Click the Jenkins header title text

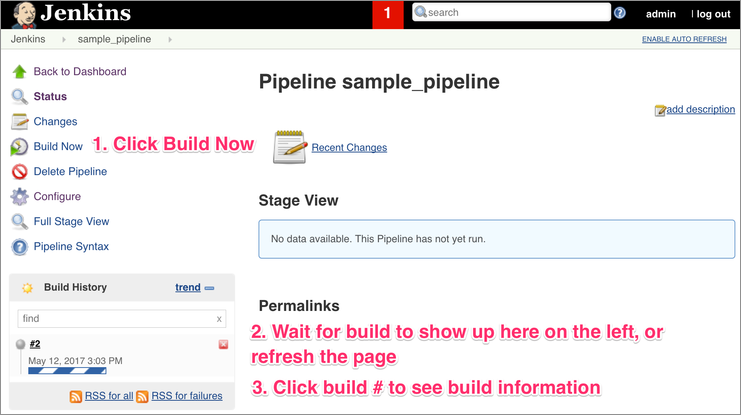click(86, 13)
